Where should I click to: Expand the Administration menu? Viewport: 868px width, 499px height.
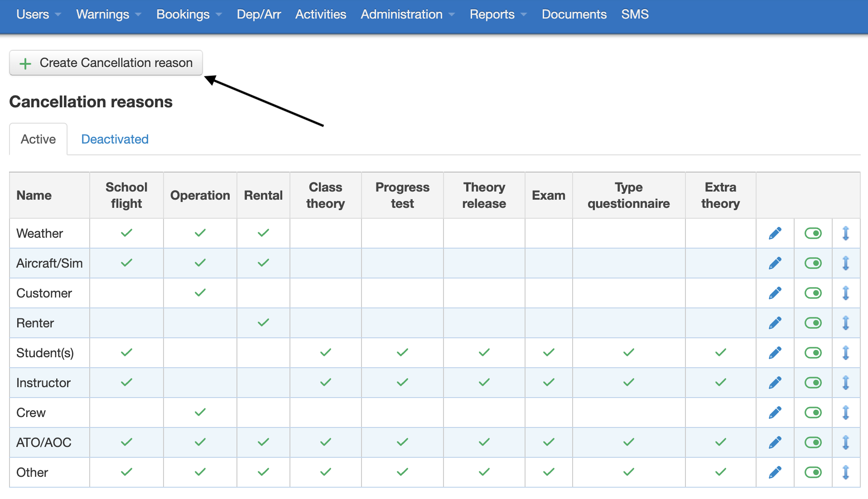coord(402,14)
